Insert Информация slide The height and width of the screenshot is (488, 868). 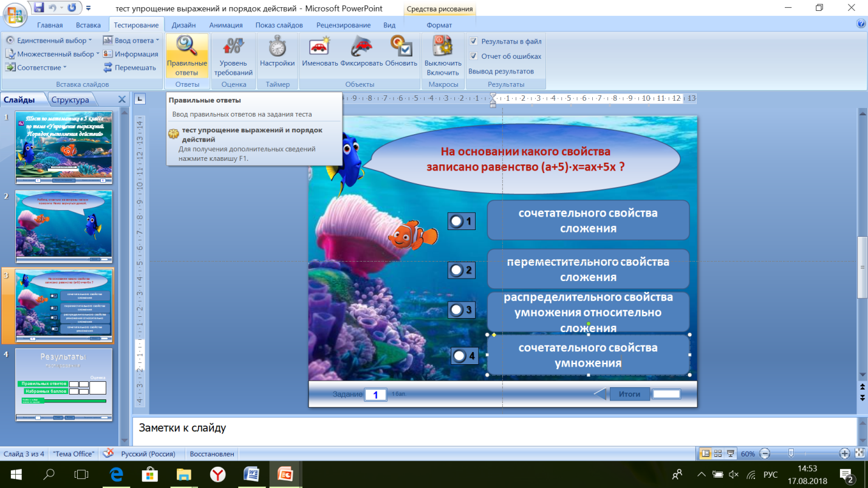click(131, 54)
